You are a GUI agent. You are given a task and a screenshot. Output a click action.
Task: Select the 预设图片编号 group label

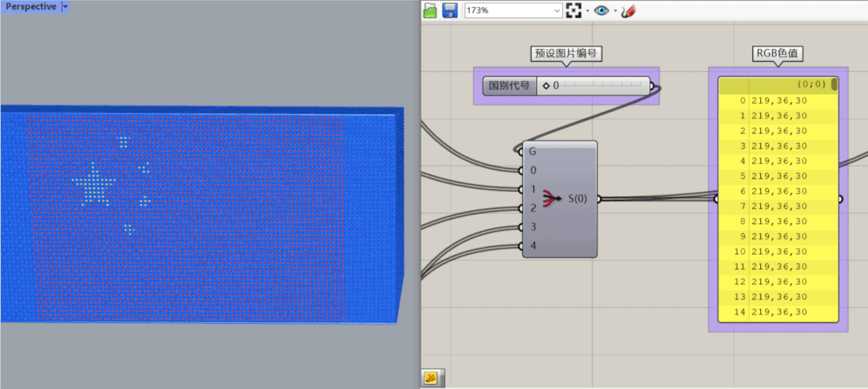click(x=566, y=54)
